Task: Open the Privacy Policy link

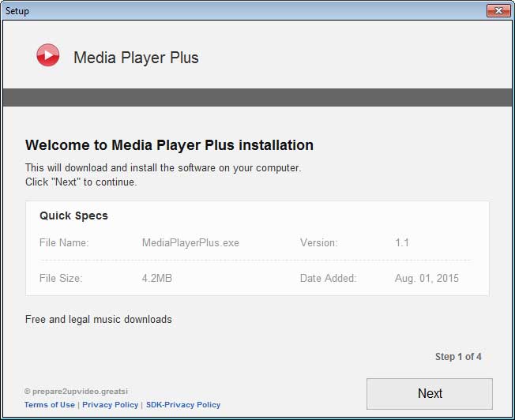Action: 111,405
